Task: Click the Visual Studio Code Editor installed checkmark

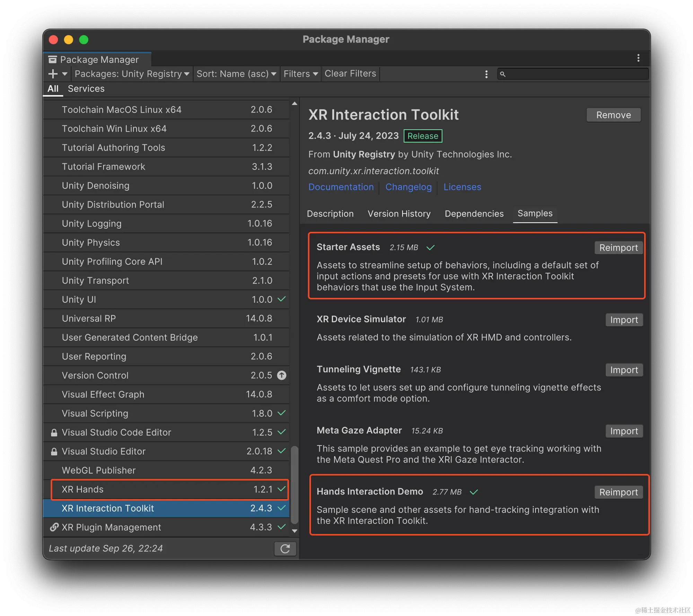Action: pos(282,432)
